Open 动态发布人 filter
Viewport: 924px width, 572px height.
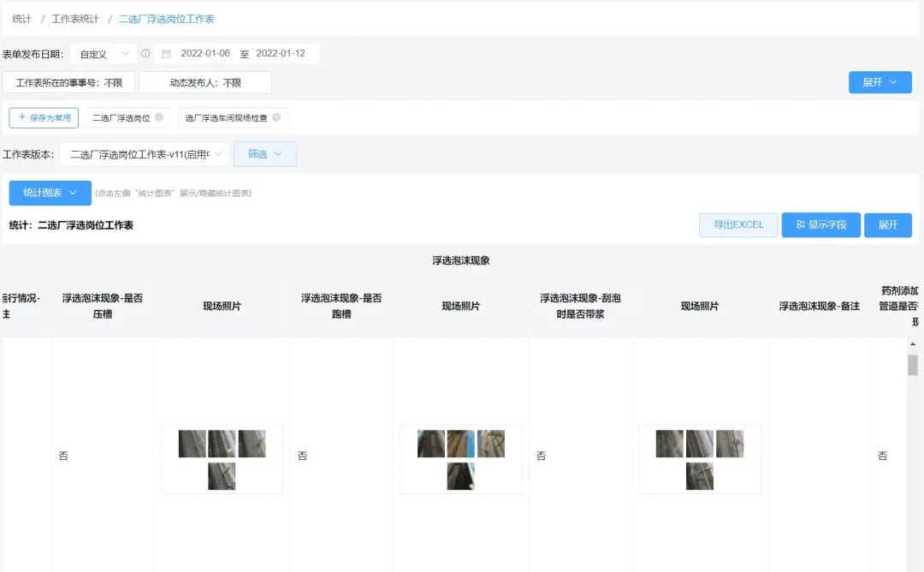tap(205, 83)
